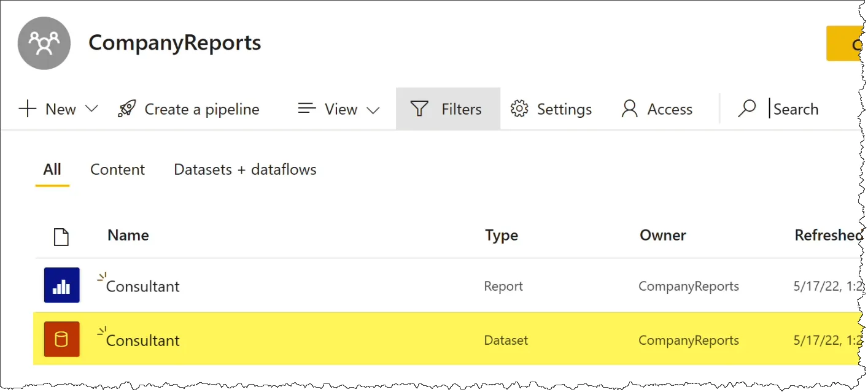Click the Settings gear icon
Viewport: 868px width, 392px height.
(x=519, y=109)
